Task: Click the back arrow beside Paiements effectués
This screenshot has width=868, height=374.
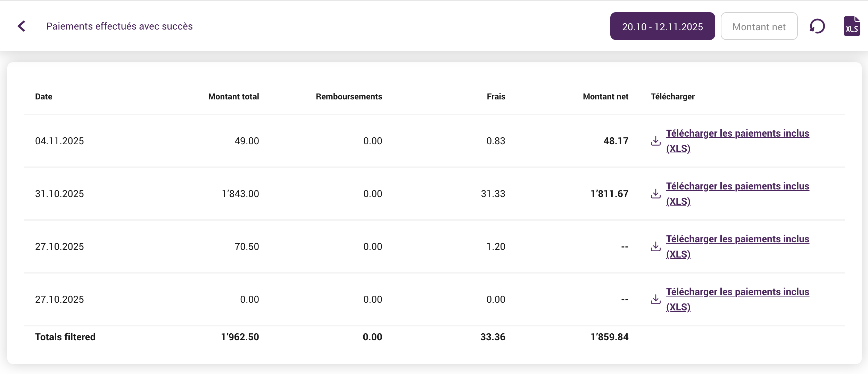Action: [22, 26]
